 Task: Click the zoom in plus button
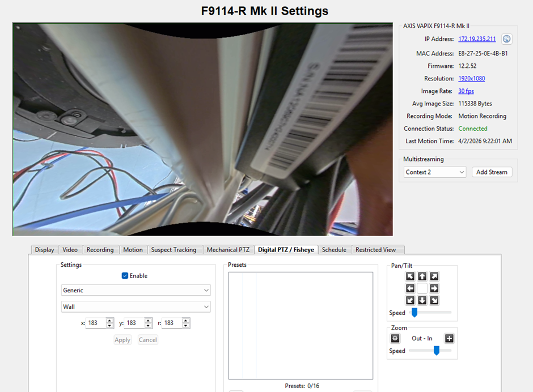tap(449, 339)
